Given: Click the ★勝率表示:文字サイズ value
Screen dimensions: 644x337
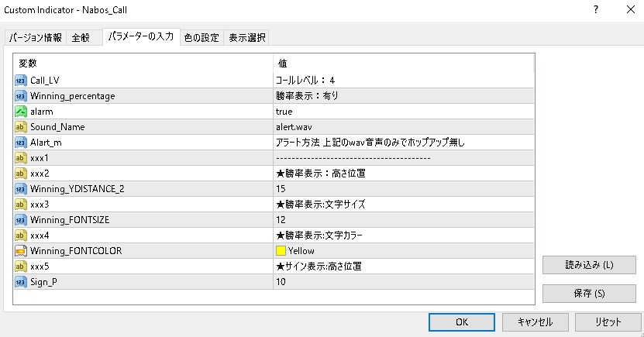Looking at the screenshot, I should coord(321,205).
